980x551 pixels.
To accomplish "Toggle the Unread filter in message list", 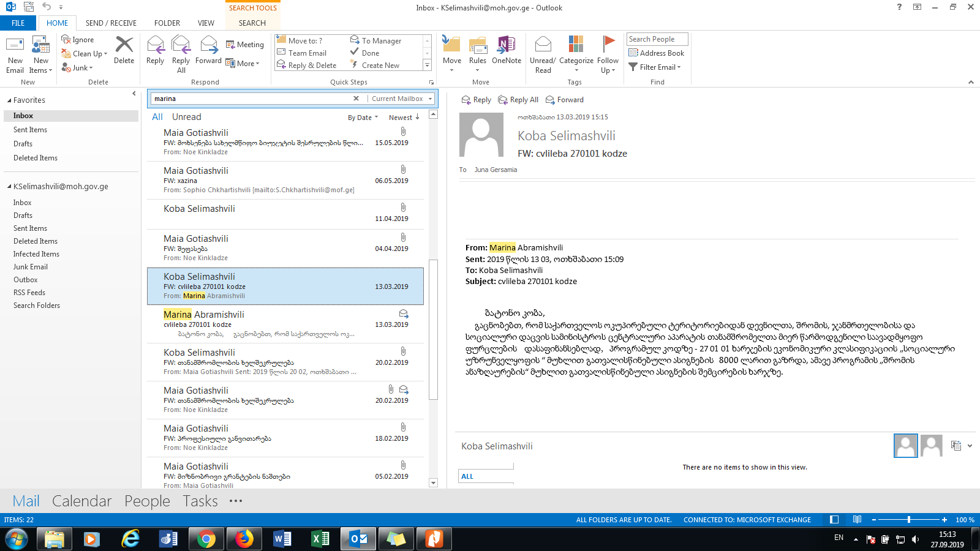I will tap(186, 117).
